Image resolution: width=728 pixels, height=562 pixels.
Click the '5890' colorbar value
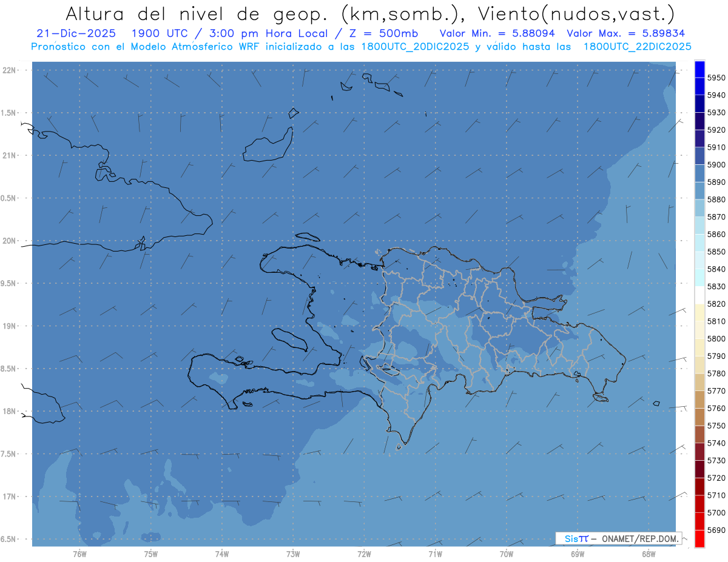(x=716, y=182)
